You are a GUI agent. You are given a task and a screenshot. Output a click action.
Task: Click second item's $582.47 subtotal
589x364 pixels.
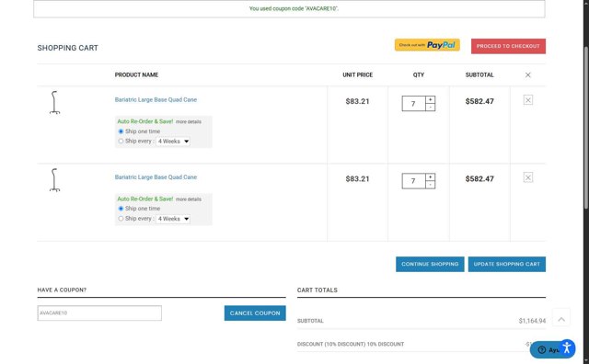(479, 179)
